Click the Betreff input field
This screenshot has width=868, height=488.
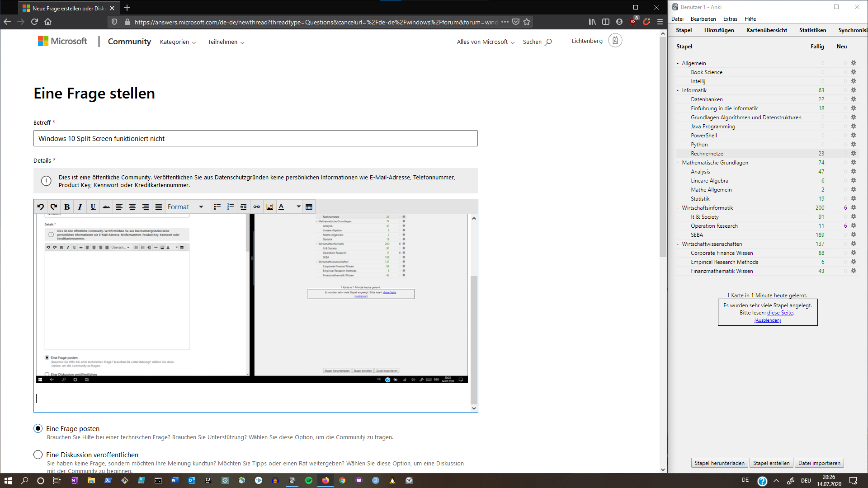coord(256,138)
